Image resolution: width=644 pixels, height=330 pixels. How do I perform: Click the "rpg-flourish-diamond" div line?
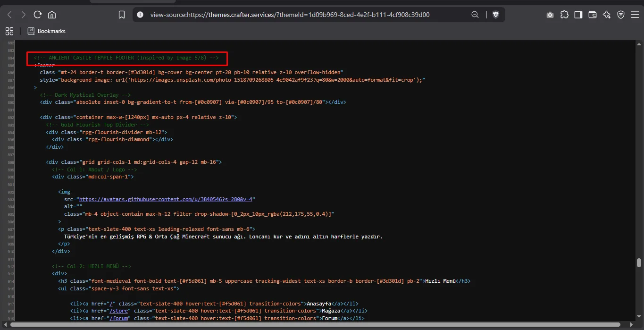(x=113, y=140)
